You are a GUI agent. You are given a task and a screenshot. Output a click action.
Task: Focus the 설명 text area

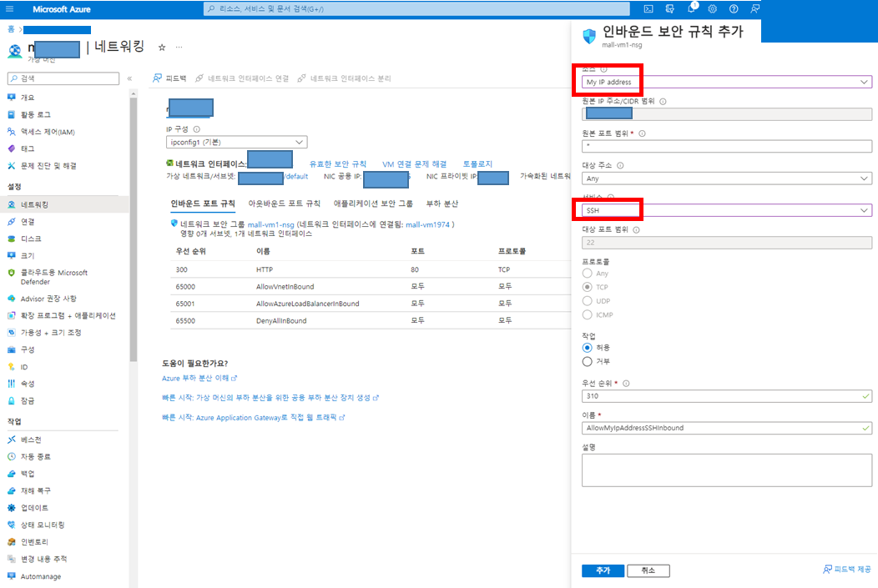727,470
